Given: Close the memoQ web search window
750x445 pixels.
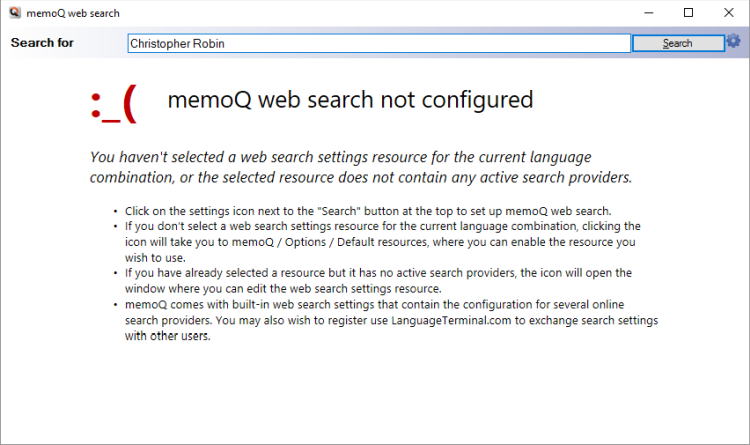Looking at the screenshot, I should (x=727, y=13).
